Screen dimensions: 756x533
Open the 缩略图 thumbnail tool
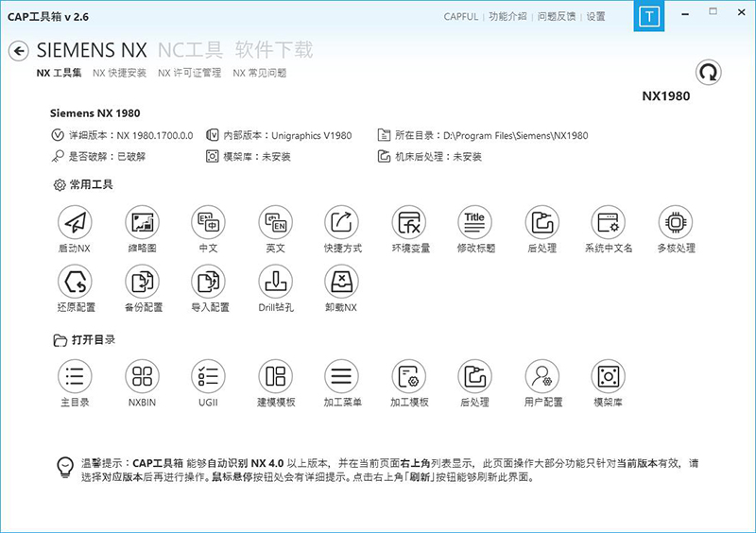pyautogui.click(x=141, y=223)
